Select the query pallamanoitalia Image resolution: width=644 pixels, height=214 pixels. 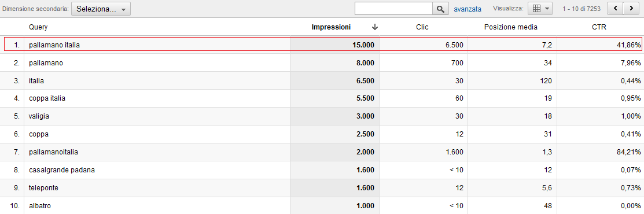click(x=53, y=152)
